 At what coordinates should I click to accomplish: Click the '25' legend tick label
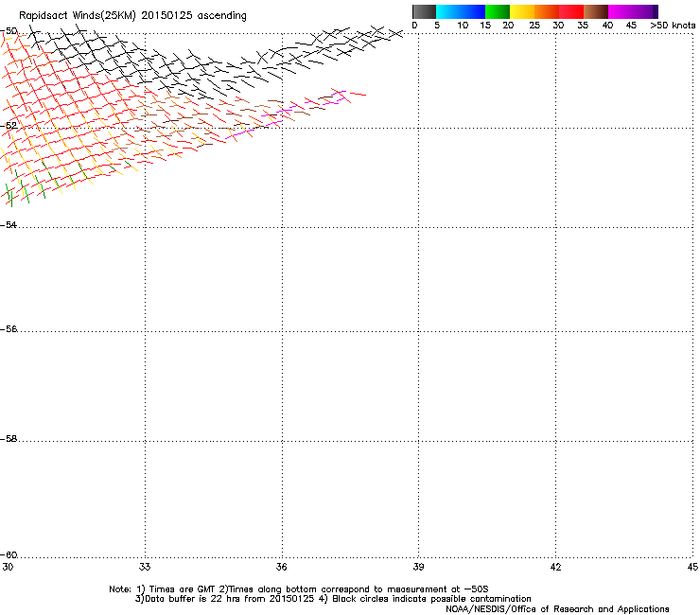click(534, 26)
